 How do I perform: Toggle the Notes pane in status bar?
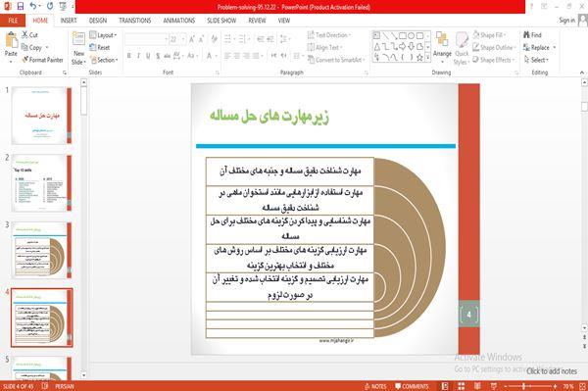[x=375, y=386]
